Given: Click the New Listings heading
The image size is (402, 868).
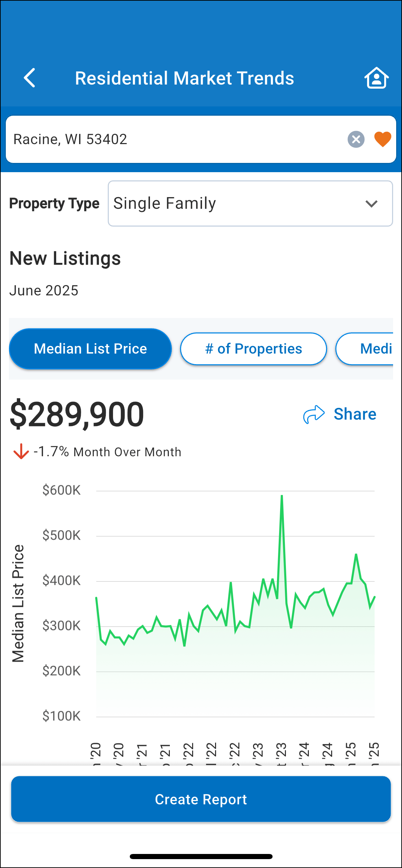Looking at the screenshot, I should [x=65, y=258].
